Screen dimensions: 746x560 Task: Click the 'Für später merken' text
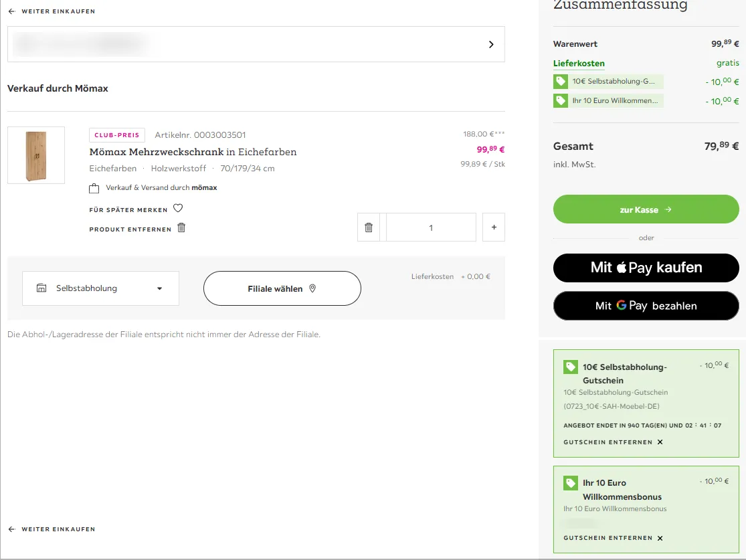coord(128,210)
